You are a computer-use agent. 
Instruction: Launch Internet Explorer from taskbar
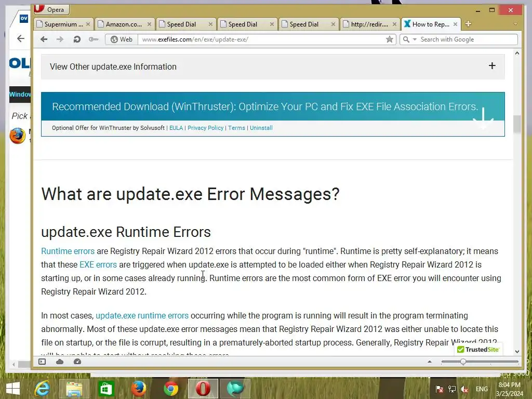(43, 389)
